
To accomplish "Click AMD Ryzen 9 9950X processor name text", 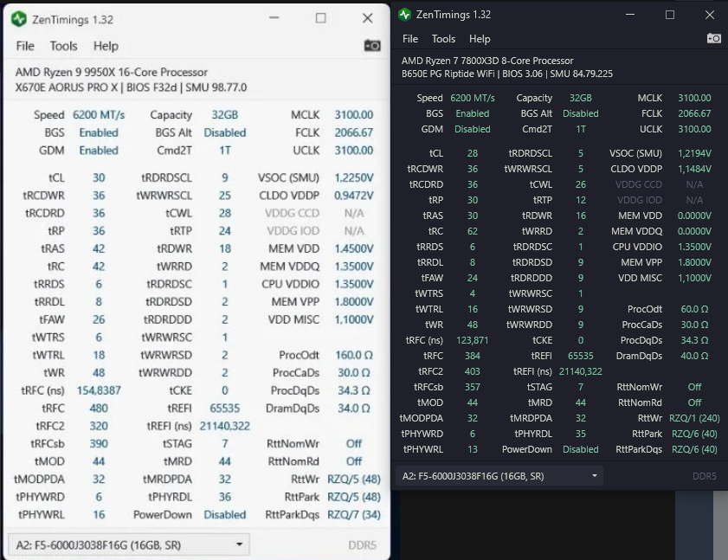I will pos(112,73).
